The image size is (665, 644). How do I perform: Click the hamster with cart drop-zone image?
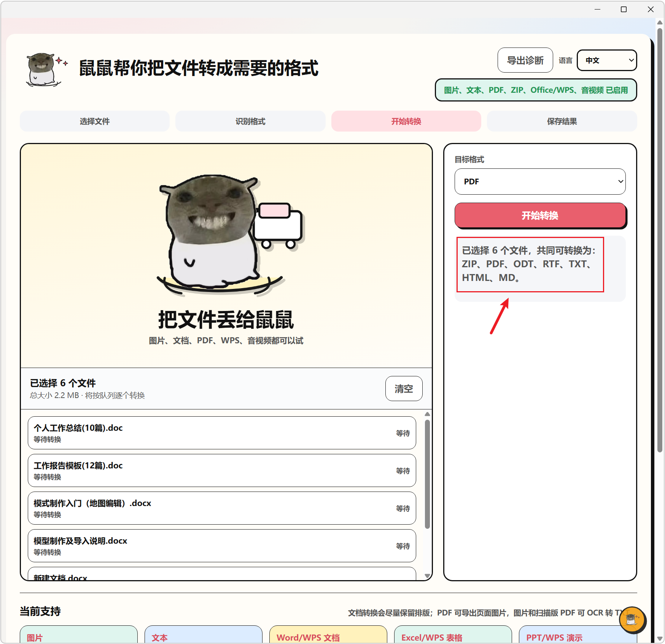click(231, 235)
